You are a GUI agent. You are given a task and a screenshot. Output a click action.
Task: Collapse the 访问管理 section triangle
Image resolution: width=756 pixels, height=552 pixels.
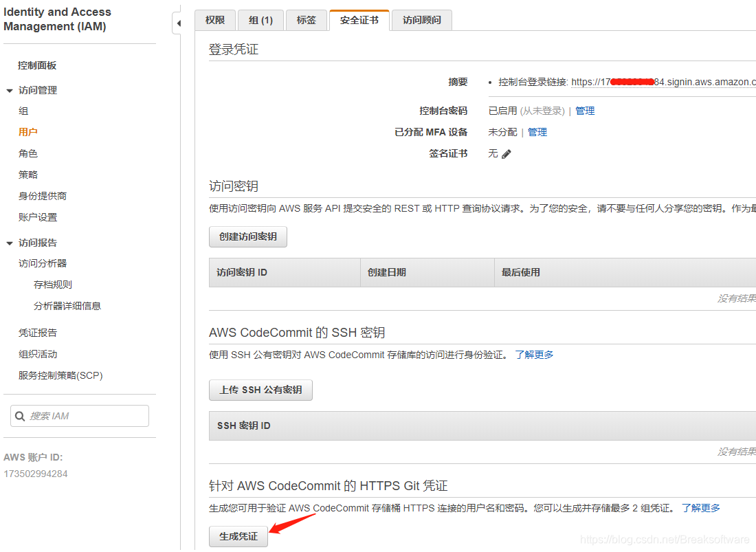[9, 91]
